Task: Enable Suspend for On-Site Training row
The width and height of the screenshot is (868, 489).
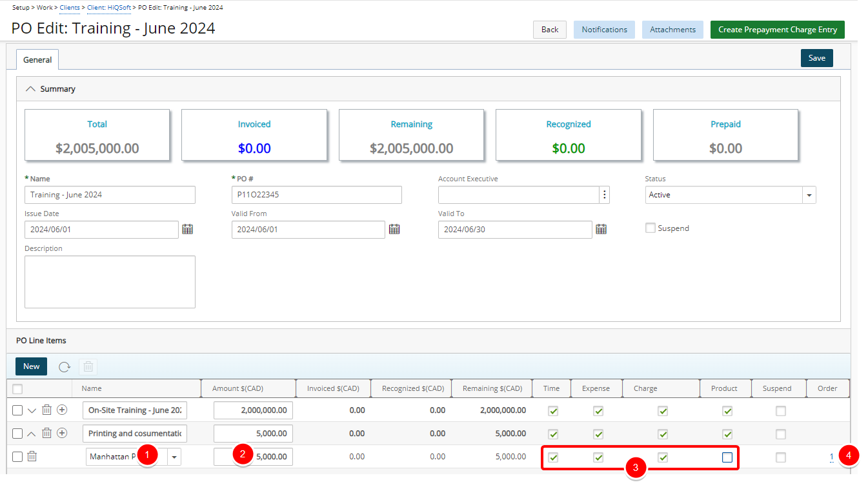Action: tap(781, 411)
